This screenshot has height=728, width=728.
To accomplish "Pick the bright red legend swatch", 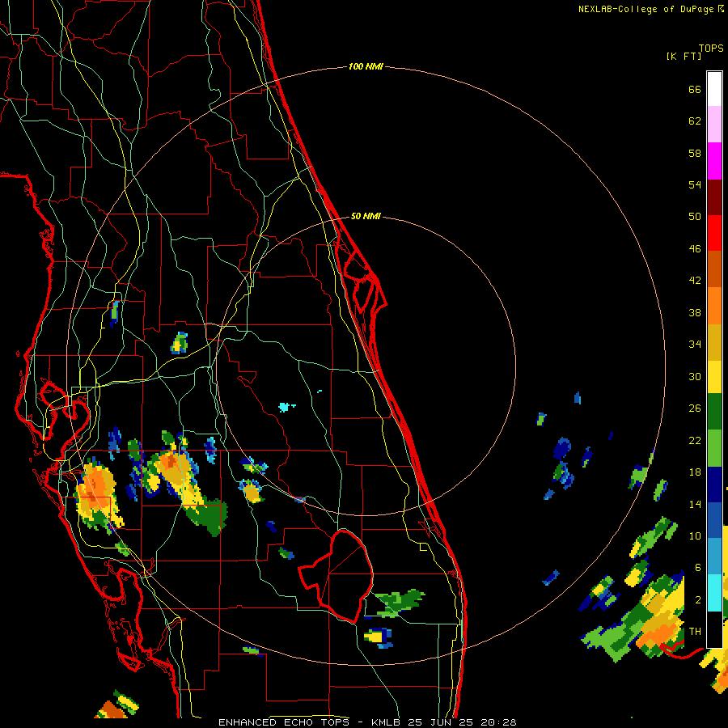I will tap(714, 233).
